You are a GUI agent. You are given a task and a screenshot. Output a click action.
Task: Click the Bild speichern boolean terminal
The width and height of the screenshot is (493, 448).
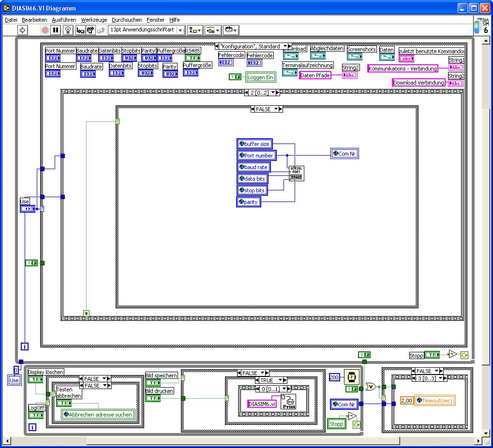(x=153, y=383)
